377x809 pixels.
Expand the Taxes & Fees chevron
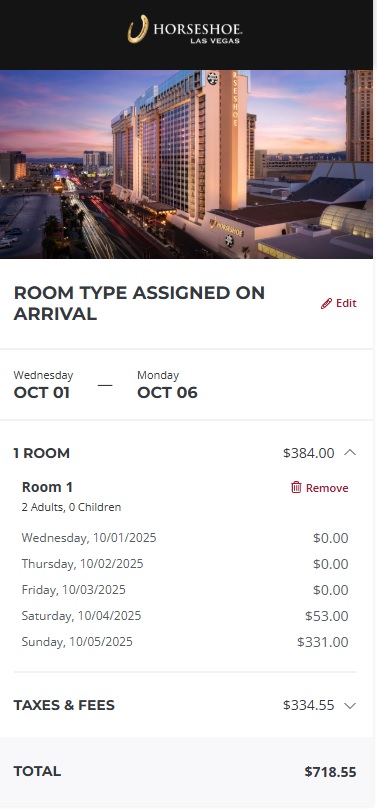pyautogui.click(x=350, y=705)
